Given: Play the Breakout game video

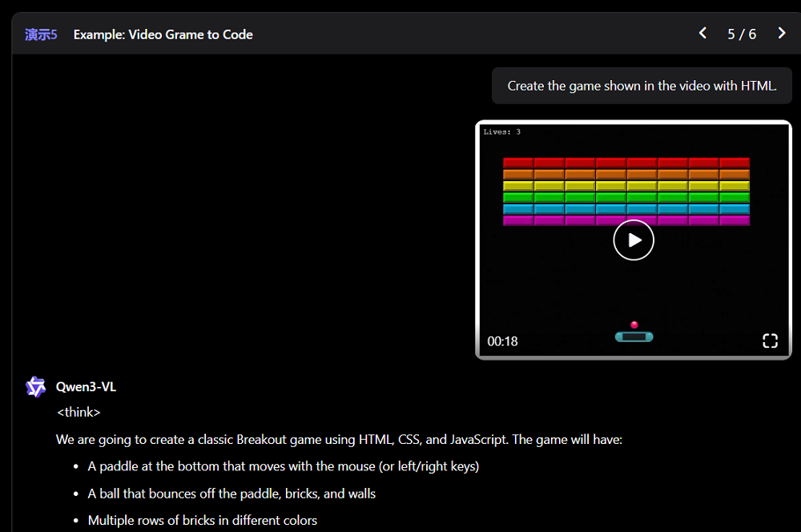Looking at the screenshot, I should [634, 240].
